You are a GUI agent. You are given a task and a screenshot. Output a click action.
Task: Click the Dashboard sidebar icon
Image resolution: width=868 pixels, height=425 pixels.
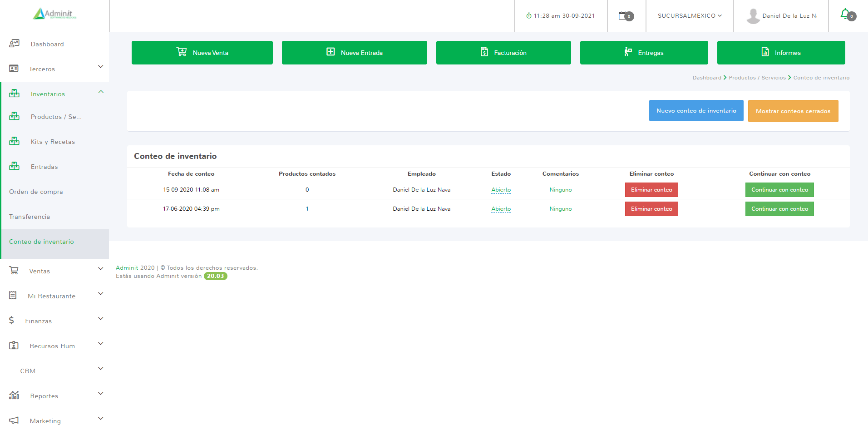[x=14, y=44]
